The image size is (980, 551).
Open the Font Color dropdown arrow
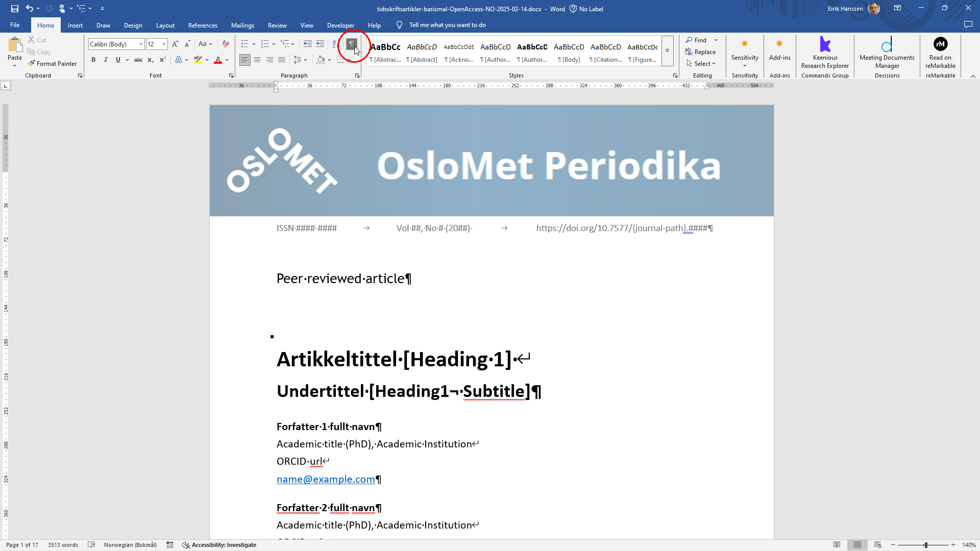[x=227, y=60]
